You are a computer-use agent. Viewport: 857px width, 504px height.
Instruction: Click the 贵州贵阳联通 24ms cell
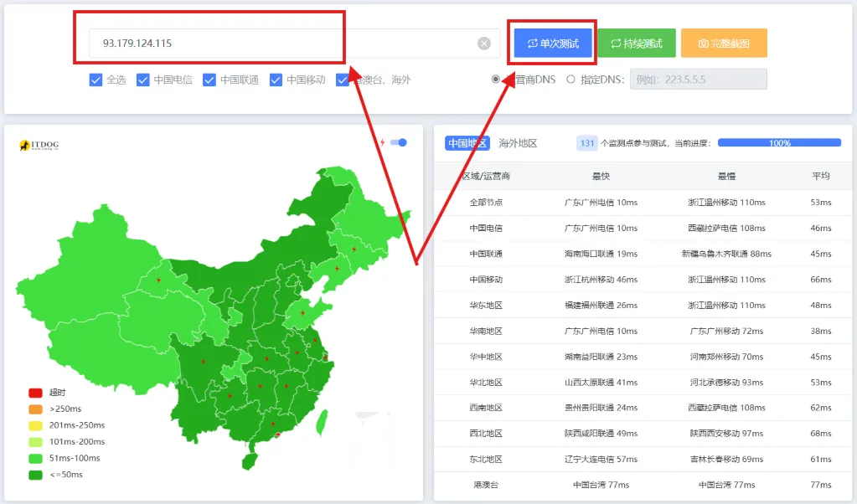tap(601, 408)
